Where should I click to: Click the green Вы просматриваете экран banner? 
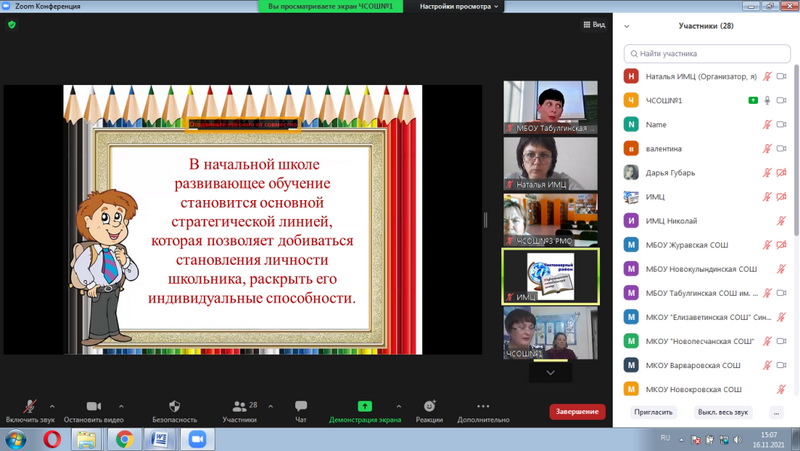pyautogui.click(x=331, y=7)
